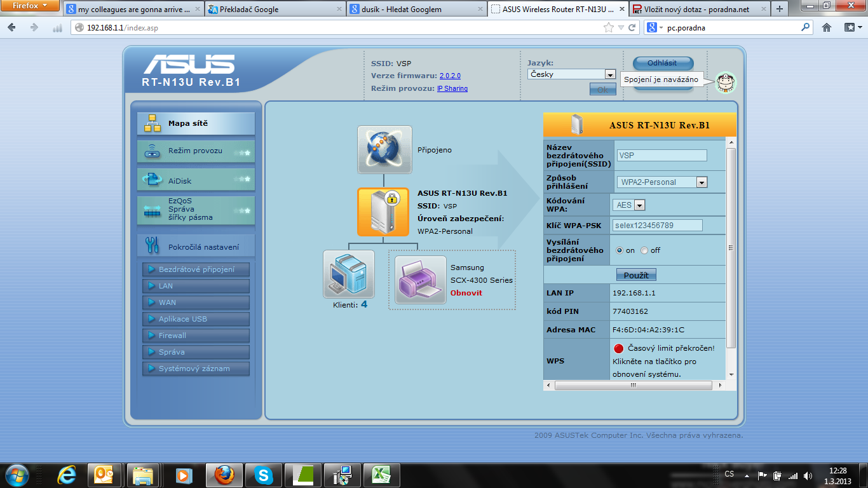Image resolution: width=868 pixels, height=488 pixels.
Task: Switch to 'Vložit nový dotaz' tab
Action: (x=699, y=10)
